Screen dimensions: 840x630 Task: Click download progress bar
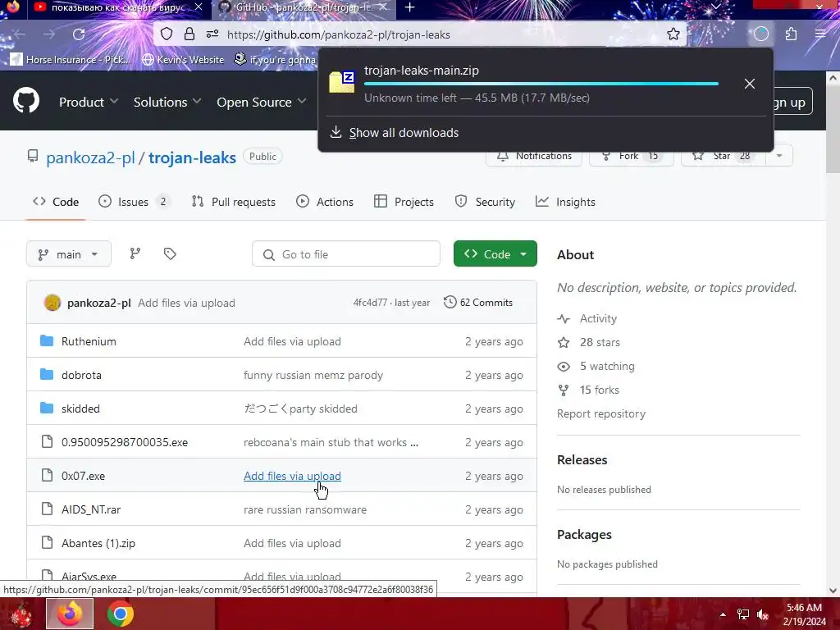(541, 84)
